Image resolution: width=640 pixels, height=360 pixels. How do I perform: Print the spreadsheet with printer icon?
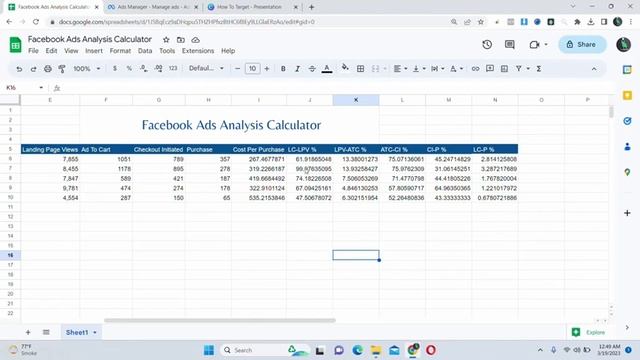[48, 69]
